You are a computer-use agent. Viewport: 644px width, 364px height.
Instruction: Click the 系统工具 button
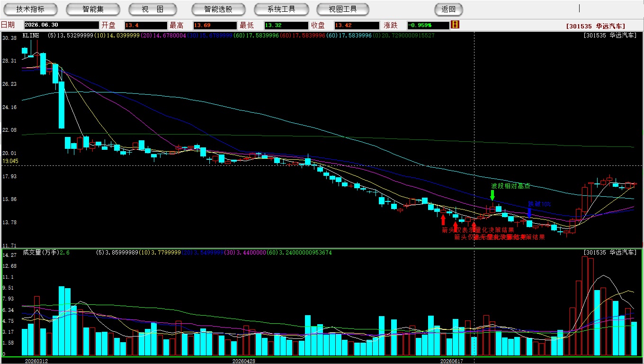point(281,9)
